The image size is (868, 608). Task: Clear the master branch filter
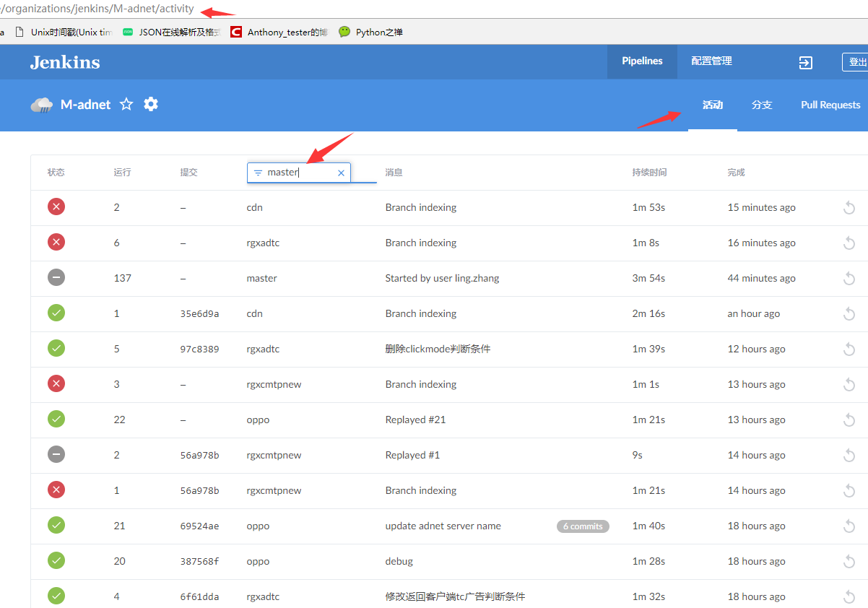pos(341,173)
